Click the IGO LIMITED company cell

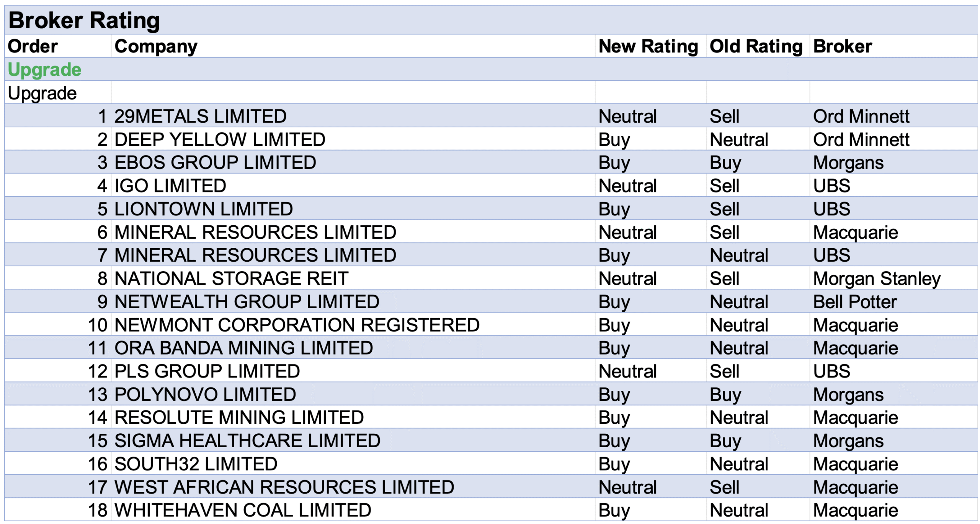tap(170, 186)
